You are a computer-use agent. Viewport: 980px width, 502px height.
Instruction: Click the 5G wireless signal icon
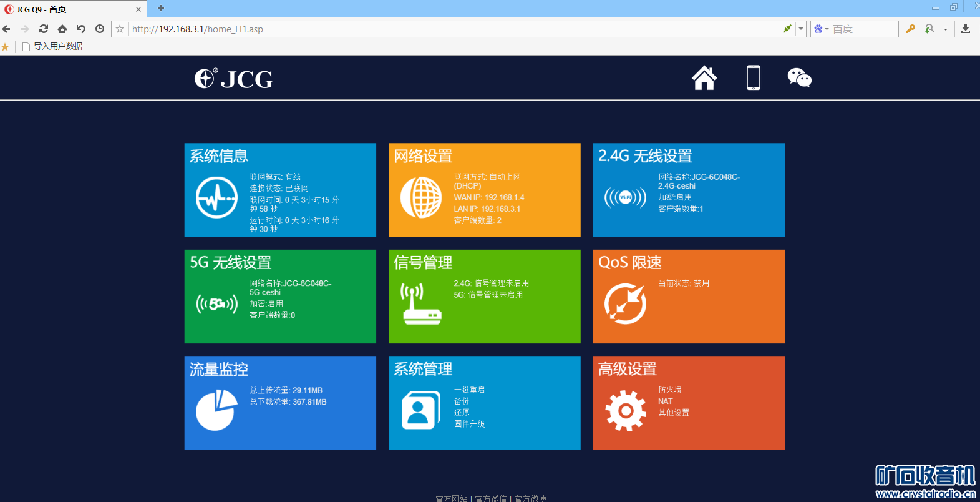click(x=216, y=304)
